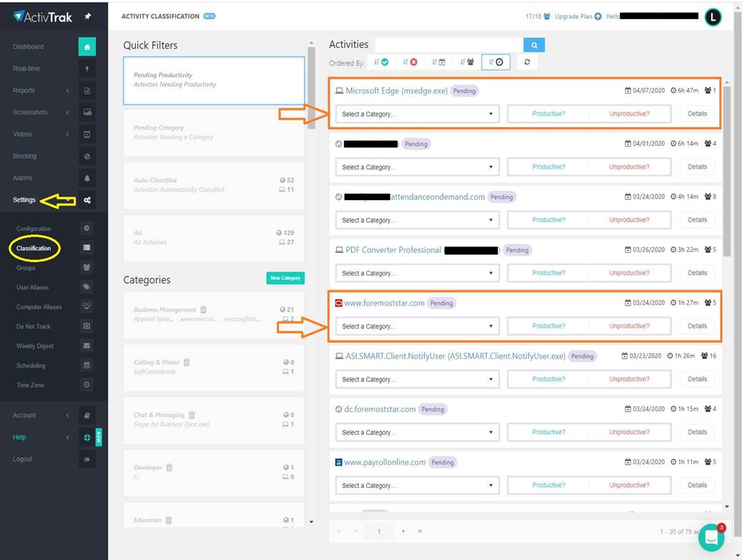Expand the Account menu chevron

(x=67, y=415)
